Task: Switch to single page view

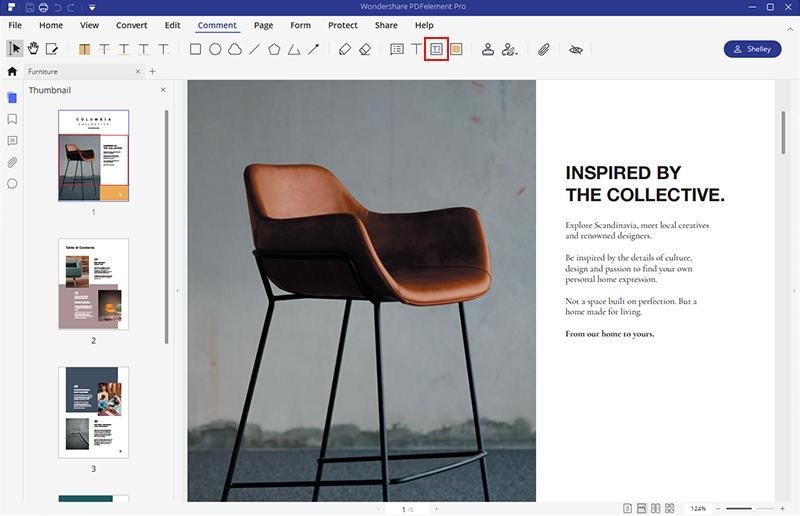Action: (628, 508)
